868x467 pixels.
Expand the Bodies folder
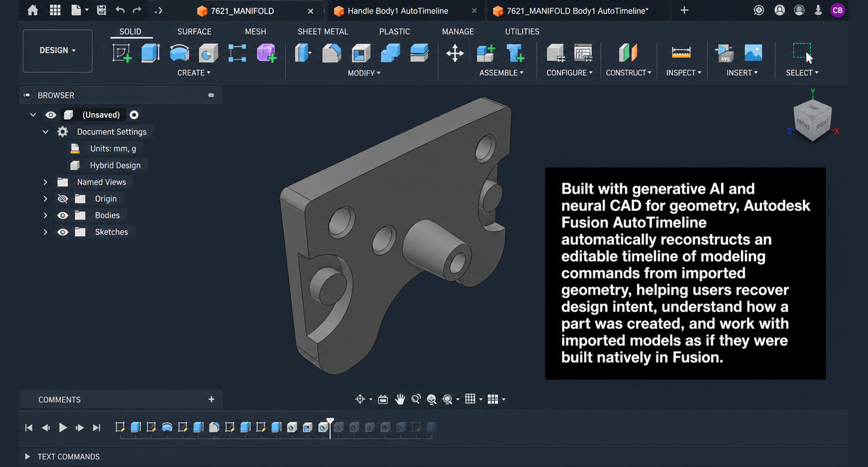(45, 215)
